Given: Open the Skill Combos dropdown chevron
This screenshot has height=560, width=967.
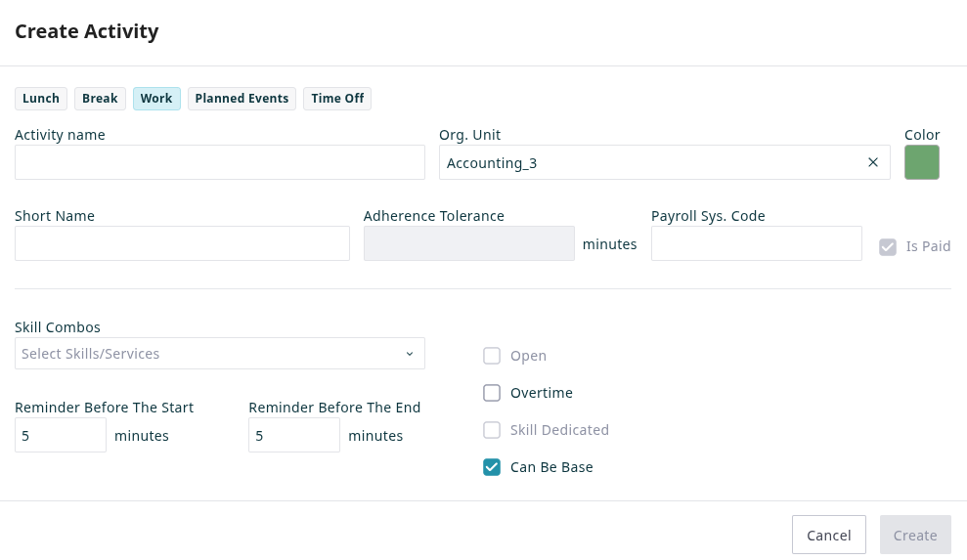Looking at the screenshot, I should point(410,354).
